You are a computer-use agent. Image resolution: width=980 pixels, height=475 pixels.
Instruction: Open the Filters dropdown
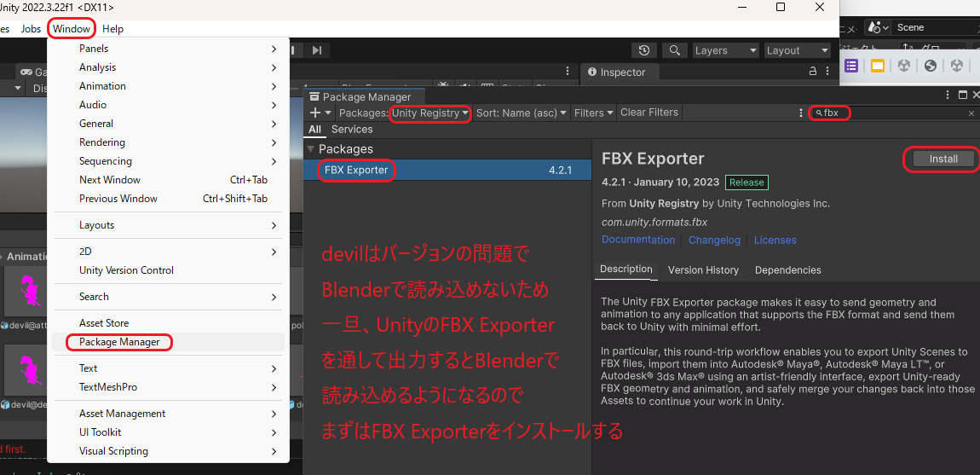[x=593, y=113]
